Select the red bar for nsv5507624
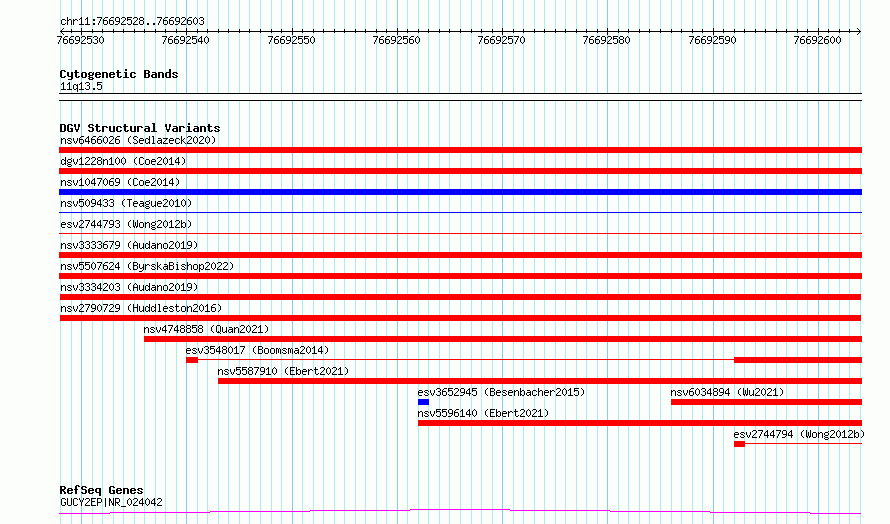This screenshot has width=890, height=524. tap(460, 276)
